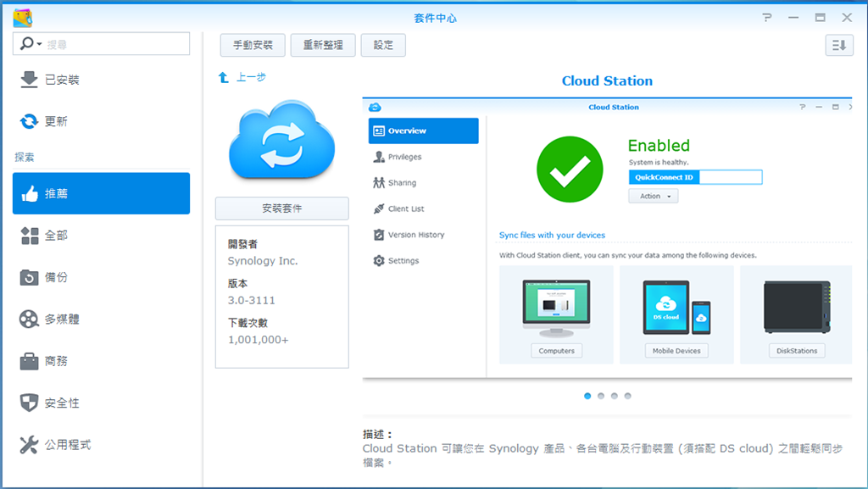Select the 多媒體 multimedia category

(x=101, y=320)
